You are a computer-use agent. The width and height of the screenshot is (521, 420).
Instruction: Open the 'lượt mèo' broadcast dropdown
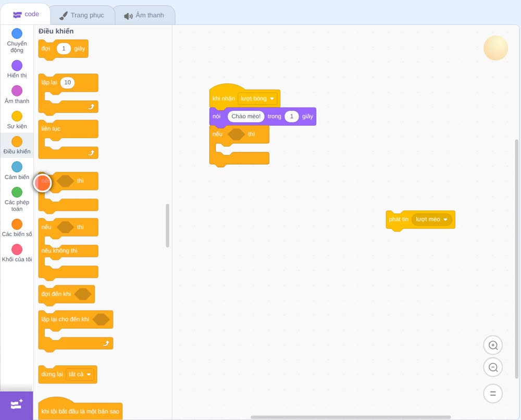click(431, 219)
